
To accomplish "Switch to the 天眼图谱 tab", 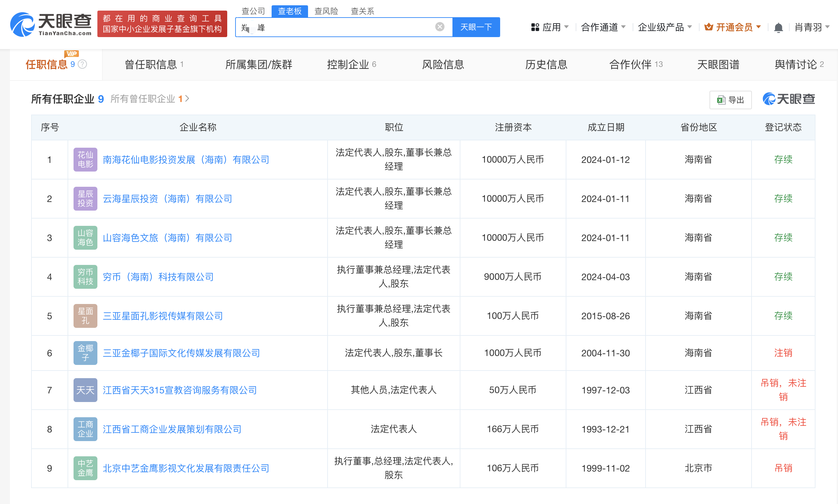I will coord(718,64).
